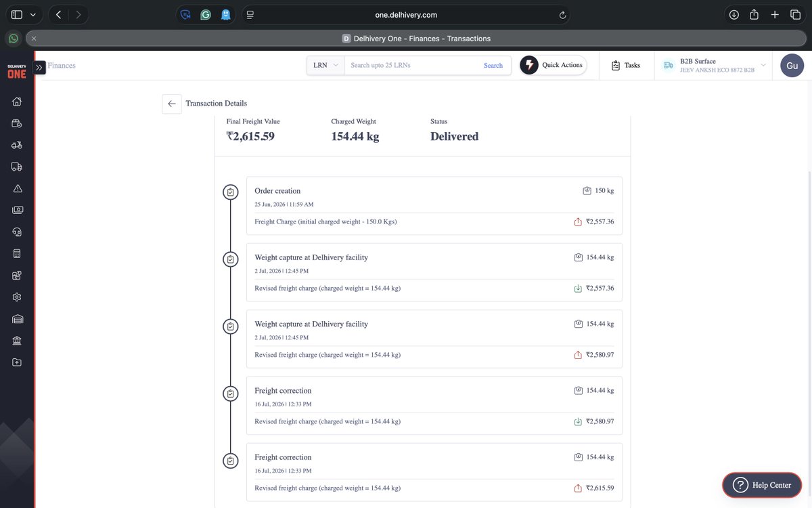The image size is (812, 508).
Task: Open the orders box-with-check sidebar icon
Action: pyautogui.click(x=17, y=123)
